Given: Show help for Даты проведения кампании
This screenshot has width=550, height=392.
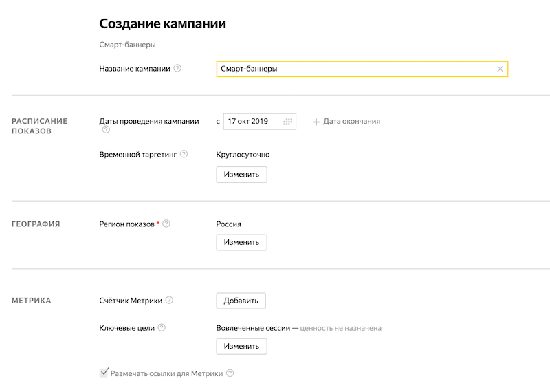Looking at the screenshot, I should point(106,129).
